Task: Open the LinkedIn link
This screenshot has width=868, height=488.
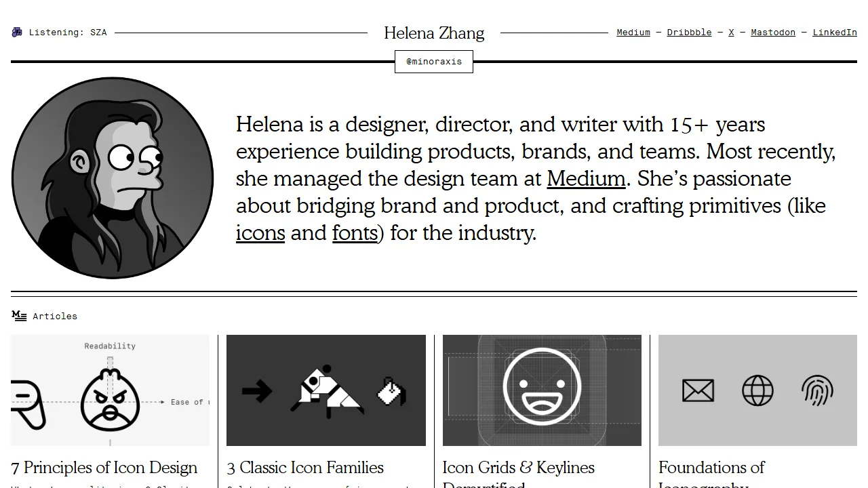Action: [835, 32]
